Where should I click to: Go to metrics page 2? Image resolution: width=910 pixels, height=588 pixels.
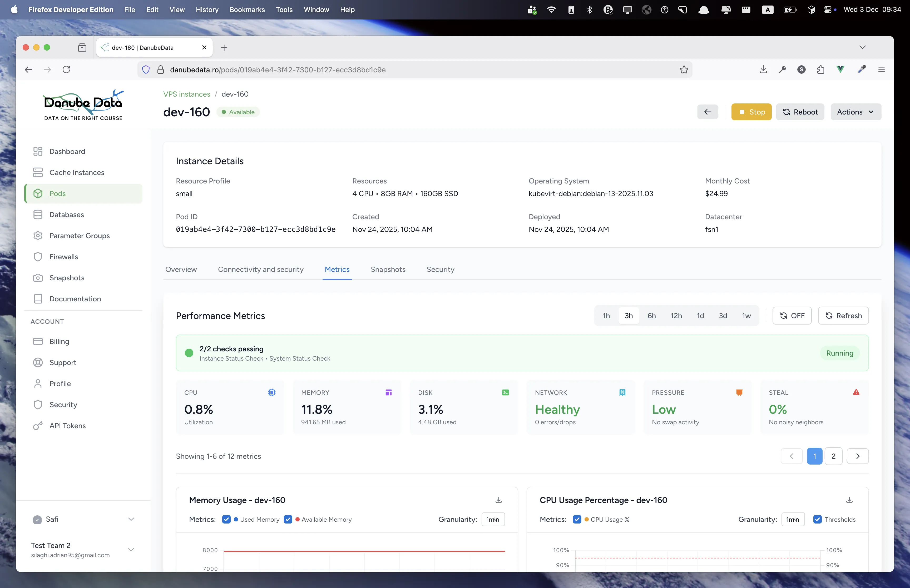pos(834,456)
